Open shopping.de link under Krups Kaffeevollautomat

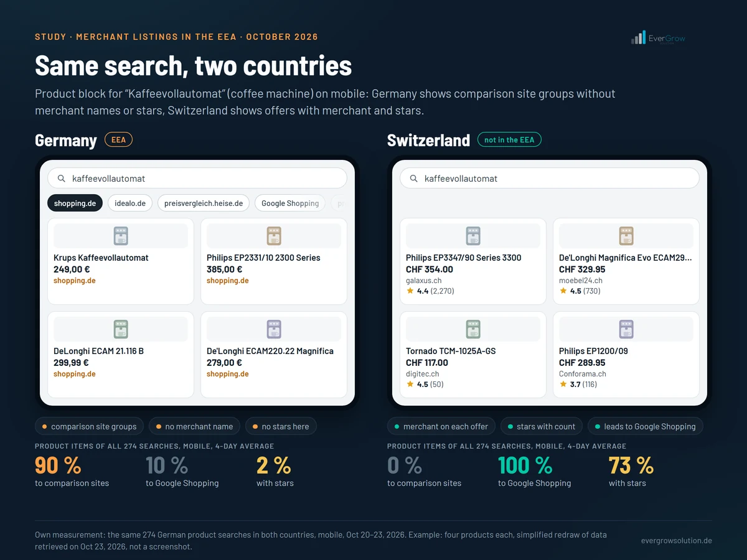75,281
